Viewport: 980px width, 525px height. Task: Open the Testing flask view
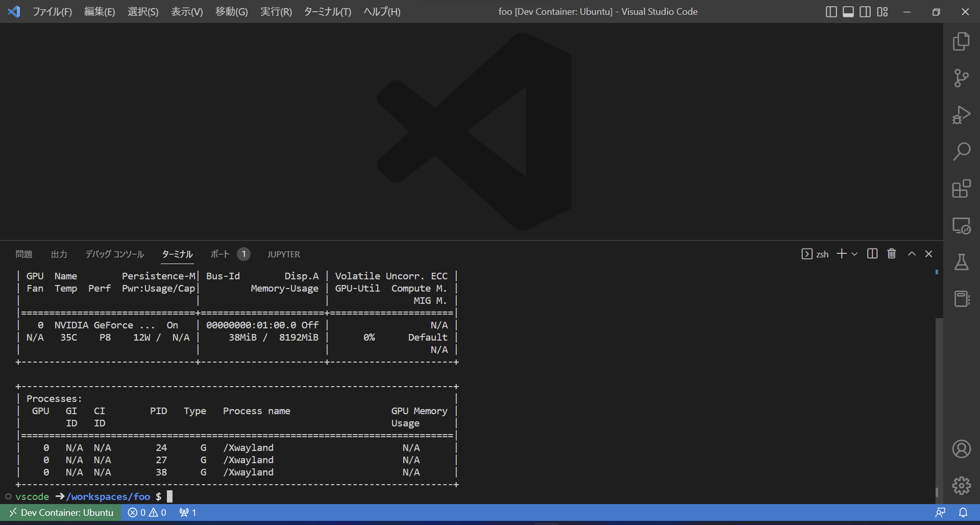coord(962,262)
